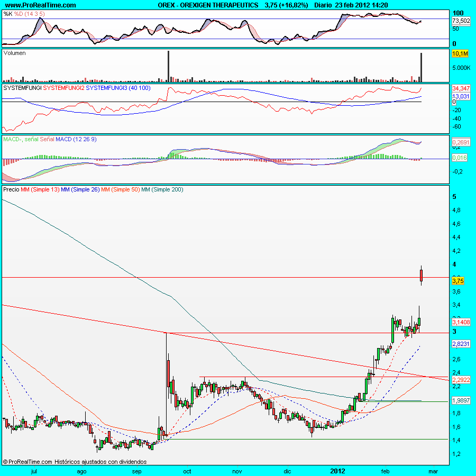Click the 4,8 price axis label
Image resolution: width=476 pixels, height=476 pixels.
coord(456,210)
